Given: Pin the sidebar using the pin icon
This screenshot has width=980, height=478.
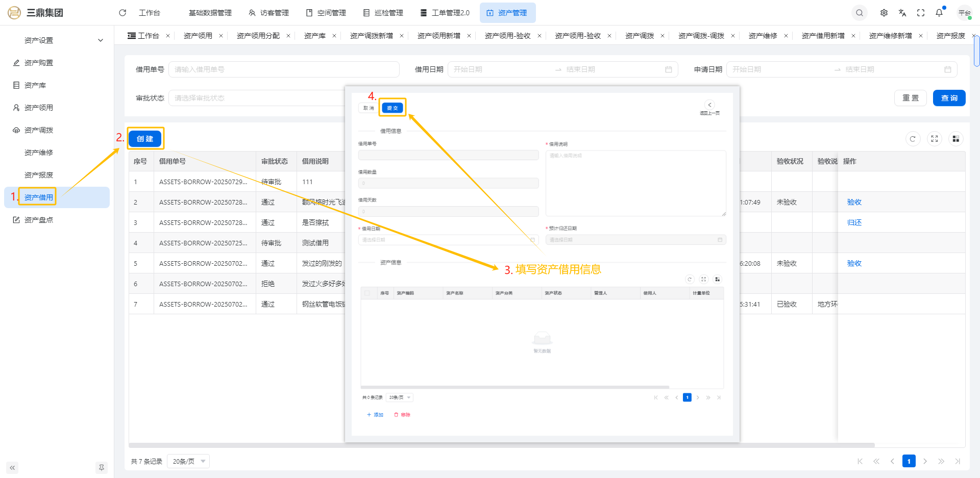Looking at the screenshot, I should (101, 467).
